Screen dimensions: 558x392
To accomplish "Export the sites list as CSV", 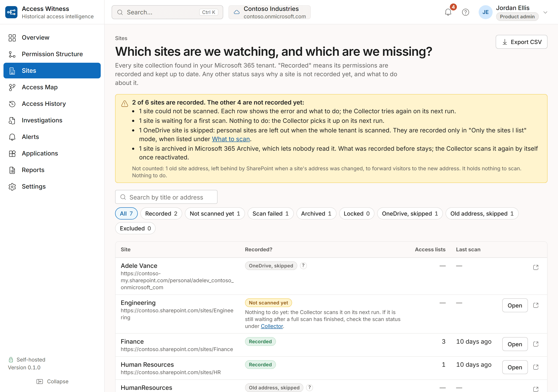I will (521, 42).
